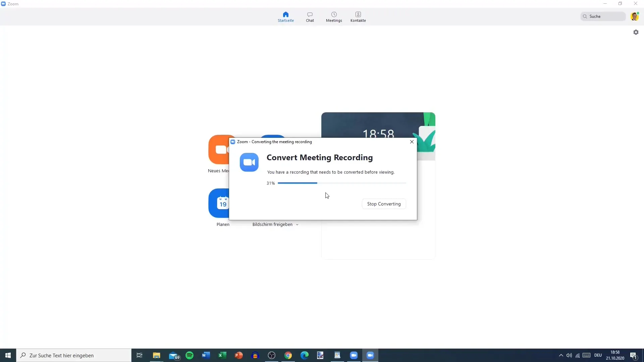This screenshot has height=362, width=644.
Task: Open the Chat section
Action: tap(310, 16)
